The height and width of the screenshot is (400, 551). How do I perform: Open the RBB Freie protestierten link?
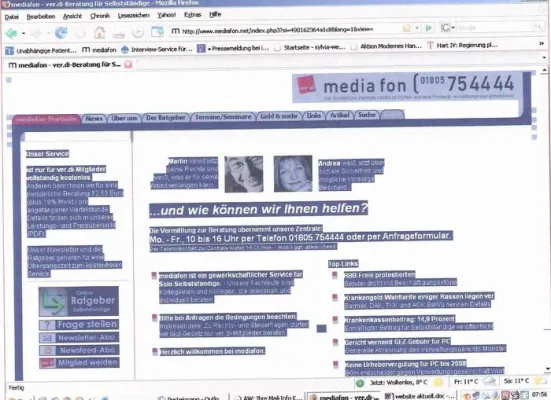pyautogui.click(x=380, y=275)
